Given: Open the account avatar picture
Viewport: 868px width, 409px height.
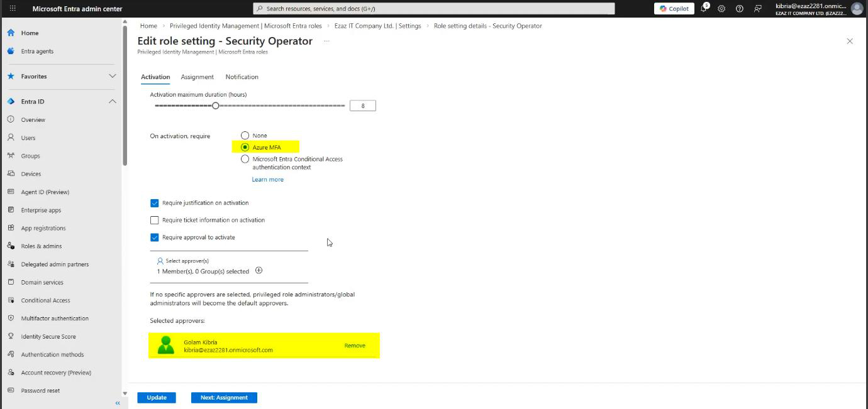Looking at the screenshot, I should pyautogui.click(x=857, y=8).
